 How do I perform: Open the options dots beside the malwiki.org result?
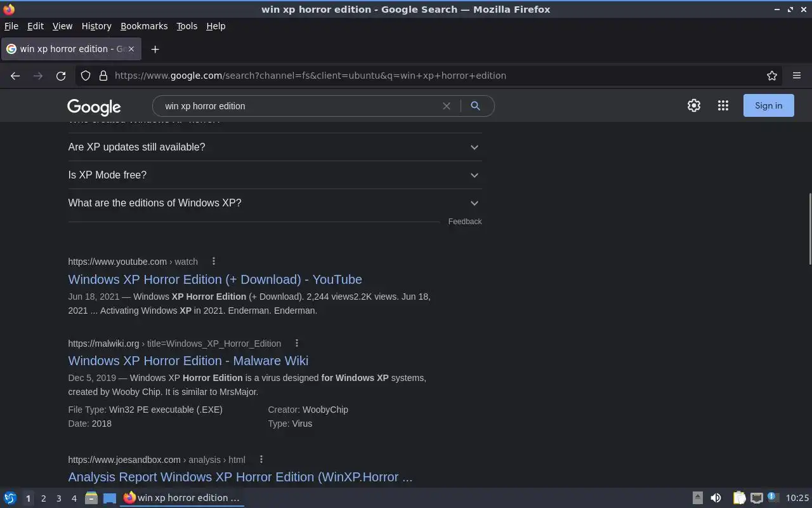coord(297,343)
